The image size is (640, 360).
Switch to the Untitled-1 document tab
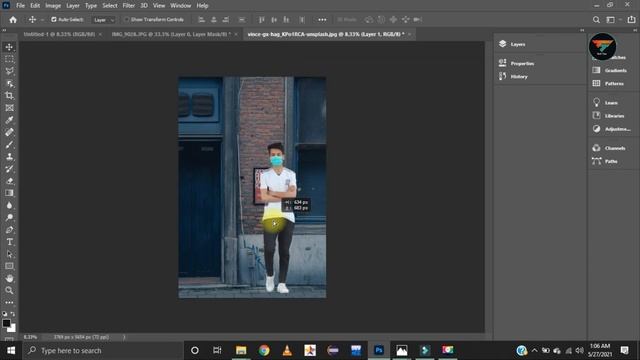point(59,34)
